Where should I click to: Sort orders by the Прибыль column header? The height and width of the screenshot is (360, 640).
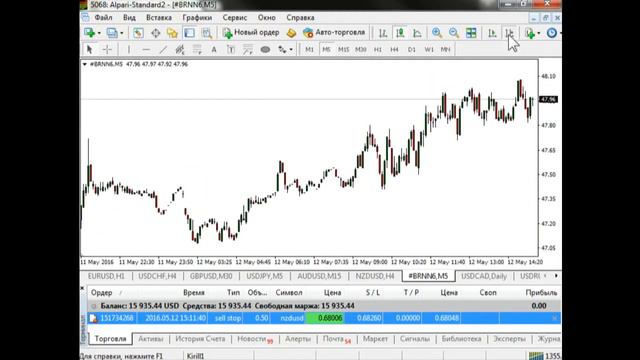(x=541, y=293)
